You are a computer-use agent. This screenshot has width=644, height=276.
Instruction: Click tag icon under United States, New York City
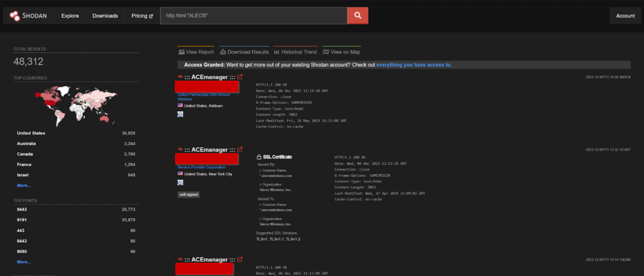180,182
